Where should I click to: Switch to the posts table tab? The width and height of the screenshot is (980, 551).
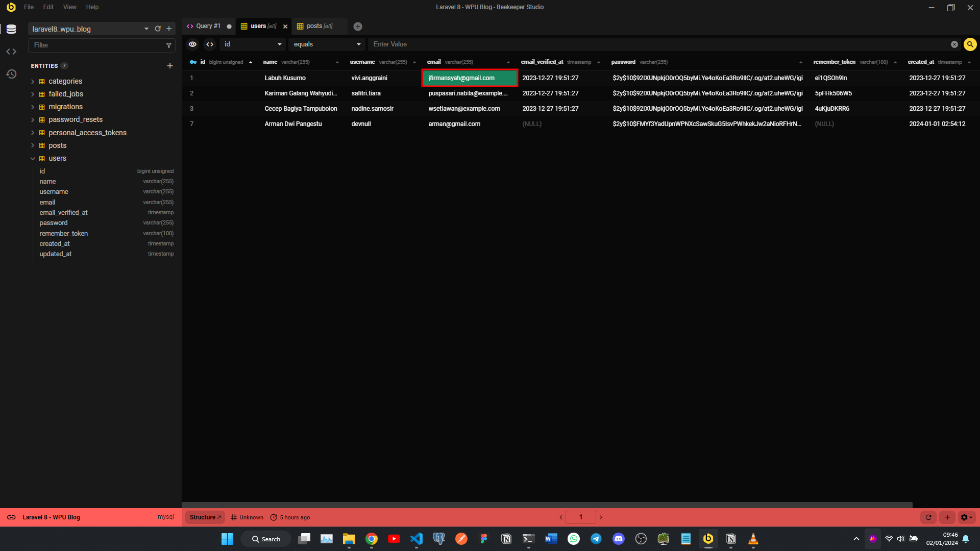(316, 26)
